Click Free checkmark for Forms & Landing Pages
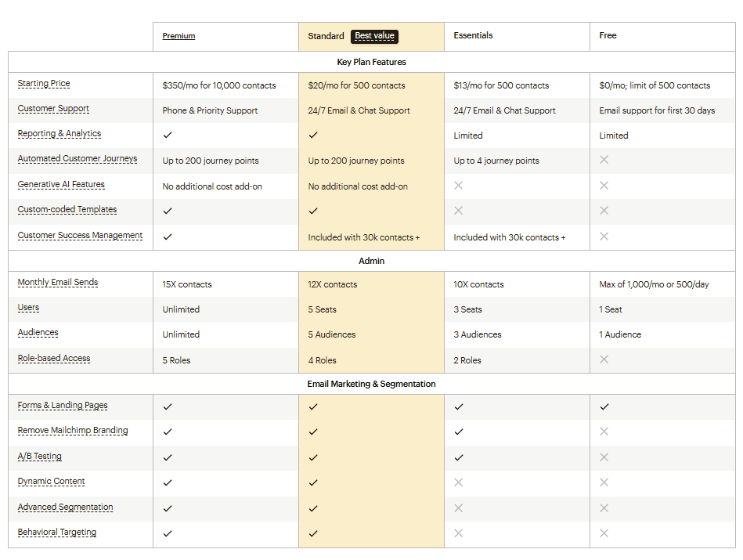743x560 pixels. pos(604,406)
